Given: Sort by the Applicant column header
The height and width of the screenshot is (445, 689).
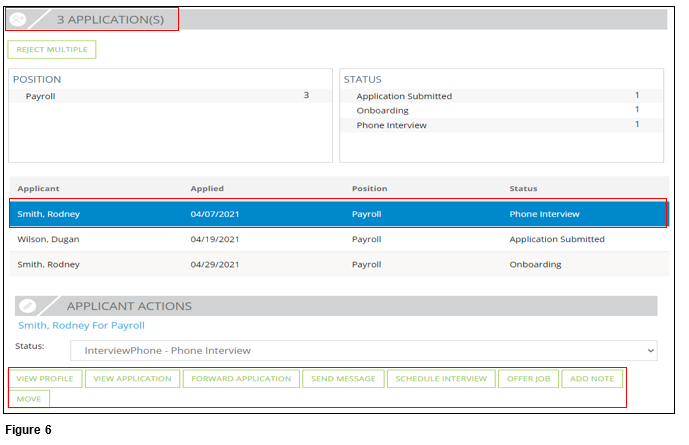Looking at the screenshot, I should click(x=39, y=188).
